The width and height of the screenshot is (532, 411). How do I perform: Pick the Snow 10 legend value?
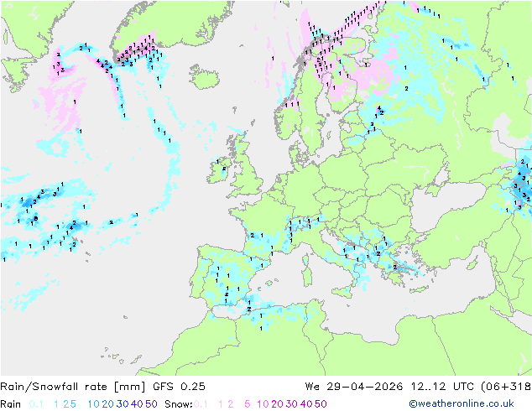(x=263, y=404)
